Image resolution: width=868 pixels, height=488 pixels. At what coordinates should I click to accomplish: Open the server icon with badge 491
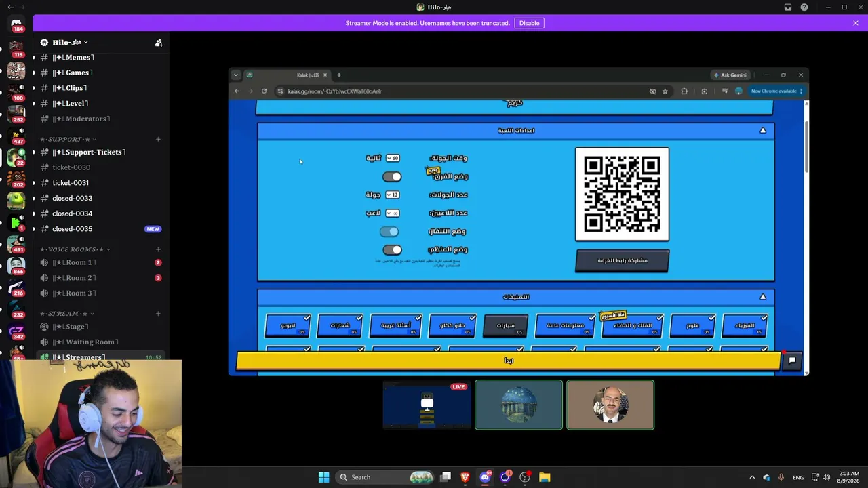coord(16,243)
